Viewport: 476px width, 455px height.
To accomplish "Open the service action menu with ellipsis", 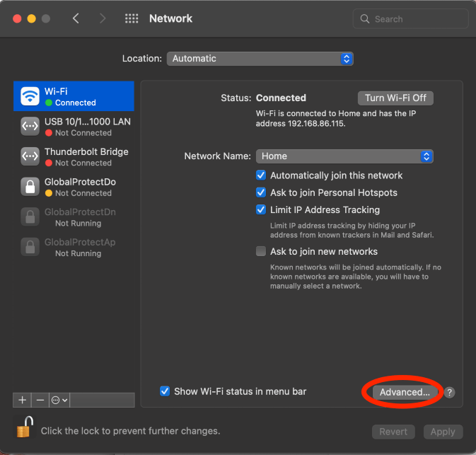I will 60,400.
